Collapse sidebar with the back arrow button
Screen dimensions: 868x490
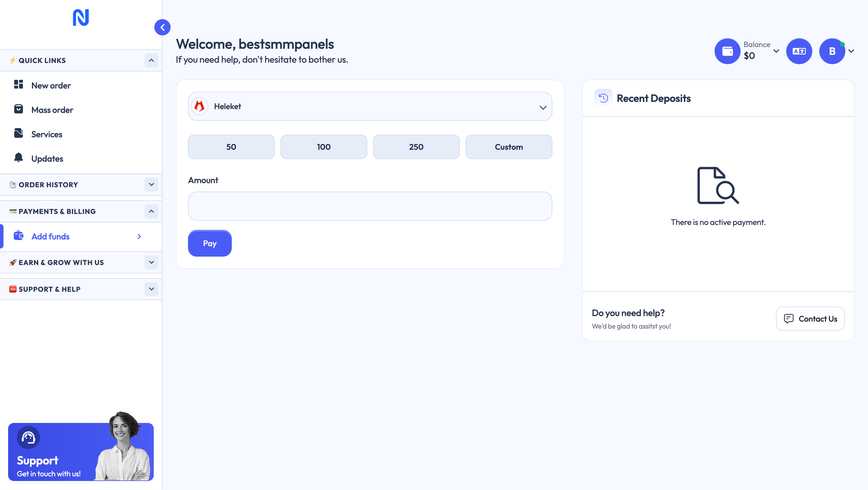click(x=162, y=27)
